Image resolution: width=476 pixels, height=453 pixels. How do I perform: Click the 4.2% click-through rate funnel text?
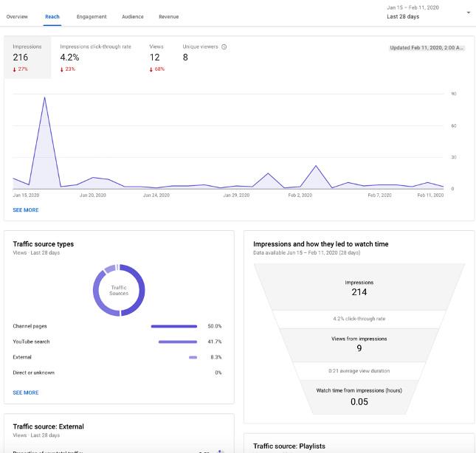359,319
